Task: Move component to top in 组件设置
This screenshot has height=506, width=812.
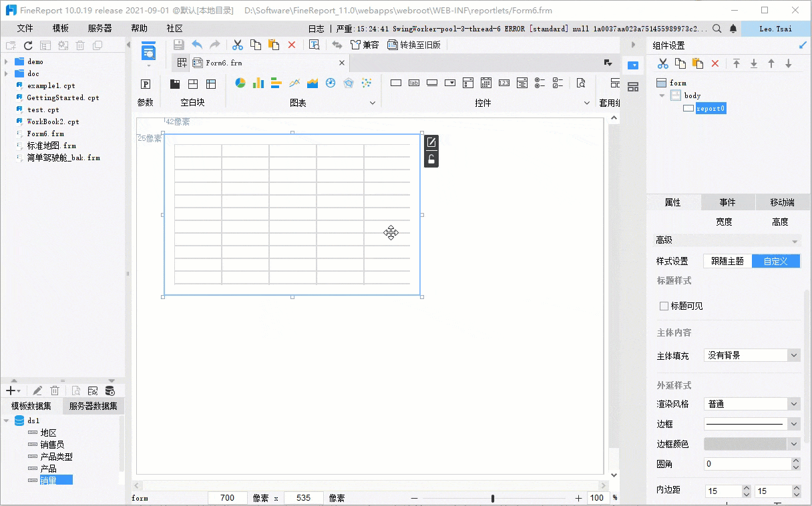Action: (737, 63)
